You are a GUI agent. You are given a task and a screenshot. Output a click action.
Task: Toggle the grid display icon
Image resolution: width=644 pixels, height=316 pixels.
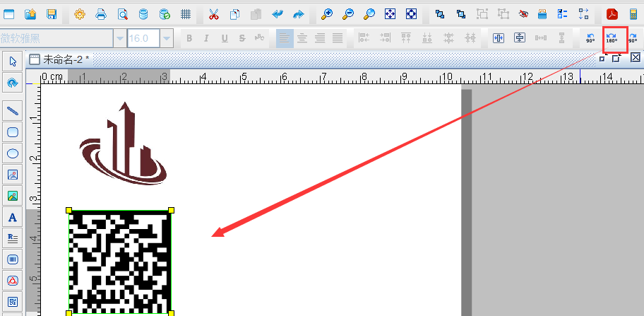pyautogui.click(x=186, y=13)
